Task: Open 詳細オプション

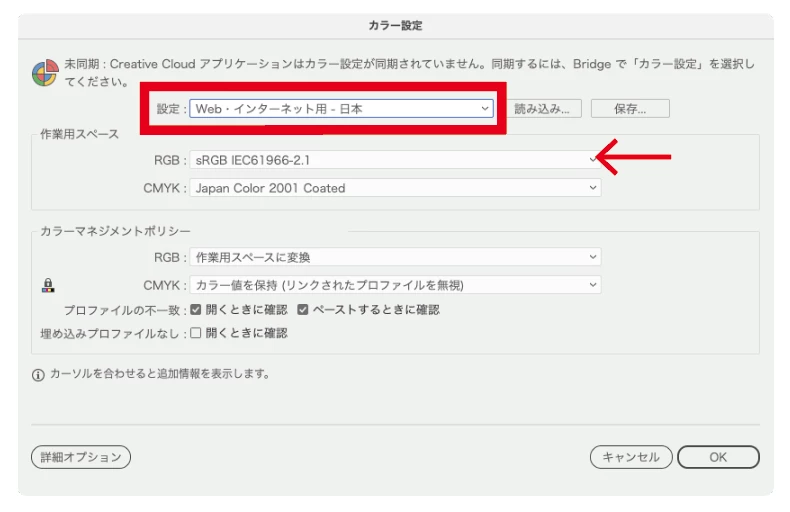Action: [81, 457]
